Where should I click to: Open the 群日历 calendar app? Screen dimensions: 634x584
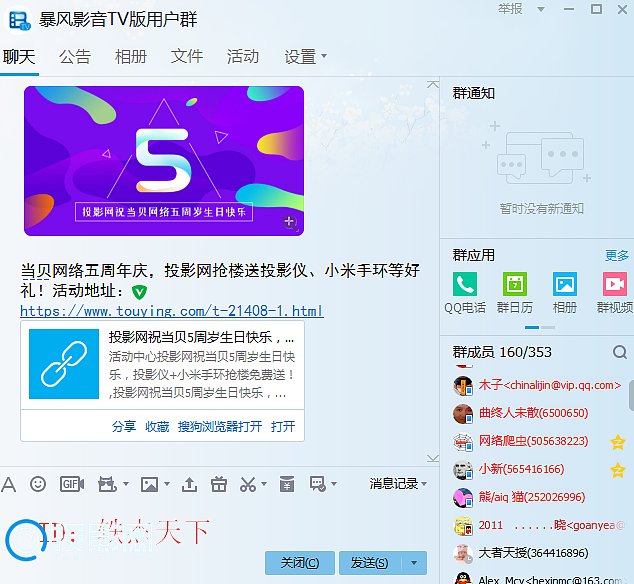[x=515, y=284]
